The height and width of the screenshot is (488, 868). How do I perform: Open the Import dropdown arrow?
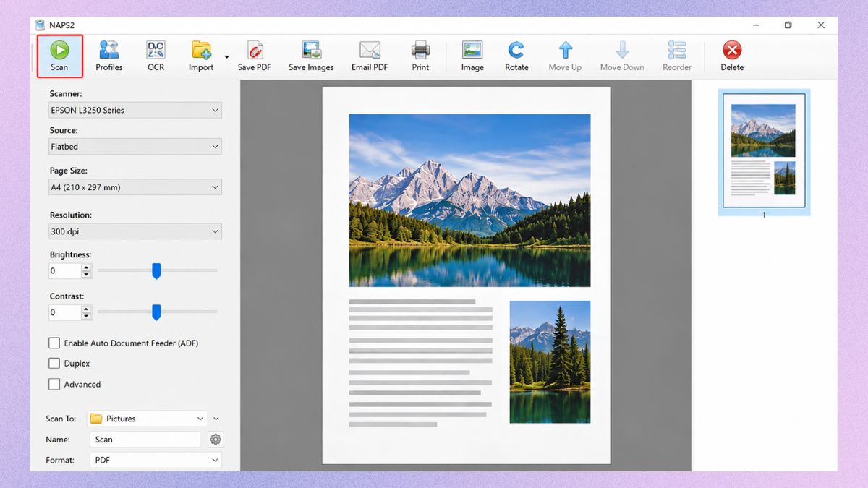(226, 56)
